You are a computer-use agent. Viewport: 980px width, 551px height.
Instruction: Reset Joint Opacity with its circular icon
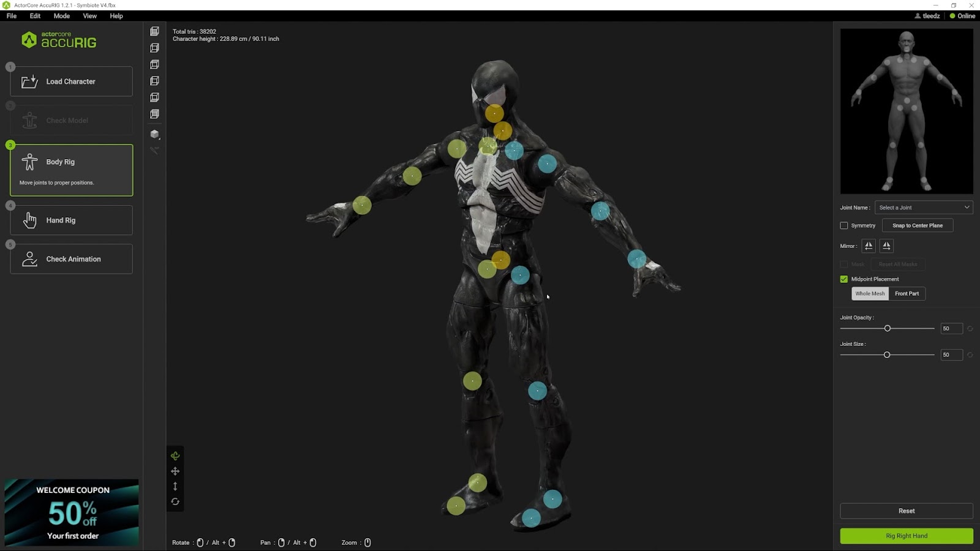point(970,329)
